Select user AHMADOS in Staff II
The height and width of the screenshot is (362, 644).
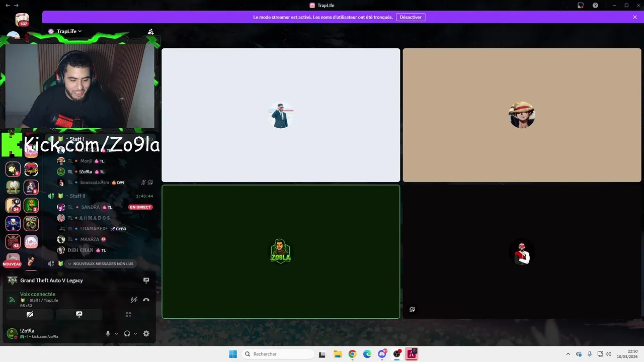[x=95, y=218]
